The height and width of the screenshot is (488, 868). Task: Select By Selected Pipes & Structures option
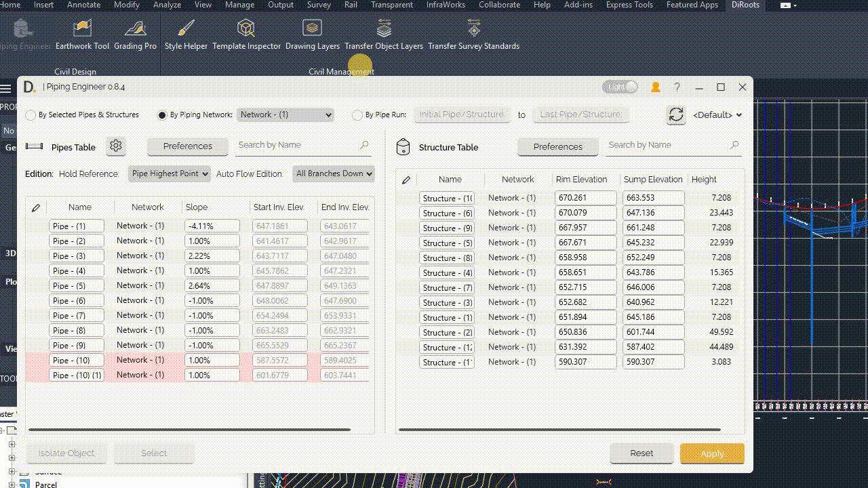tap(31, 115)
